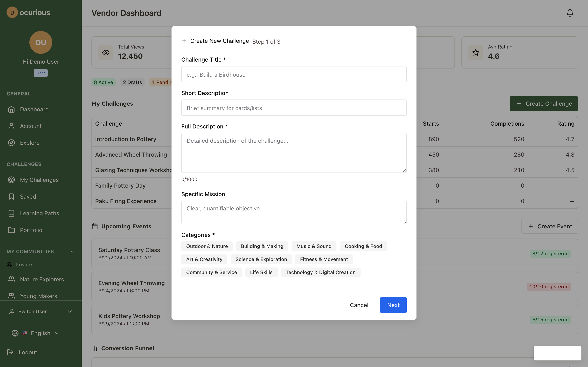Expand the Switch User dropdown
The width and height of the screenshot is (588, 367).
point(70,311)
